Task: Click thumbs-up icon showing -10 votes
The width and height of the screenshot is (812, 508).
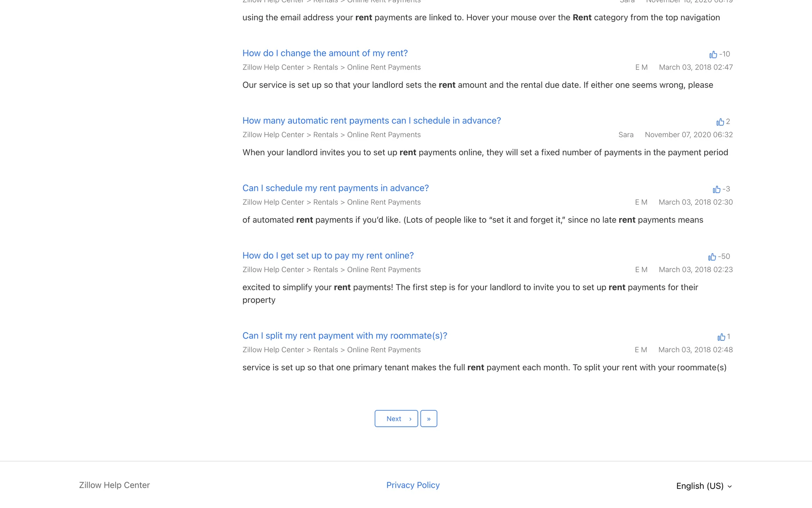Action: click(713, 55)
